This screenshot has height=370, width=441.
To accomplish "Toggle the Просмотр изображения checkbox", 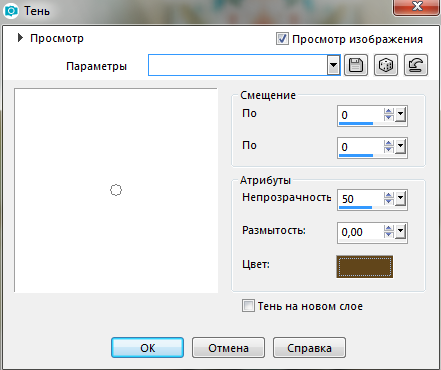I will coord(282,39).
